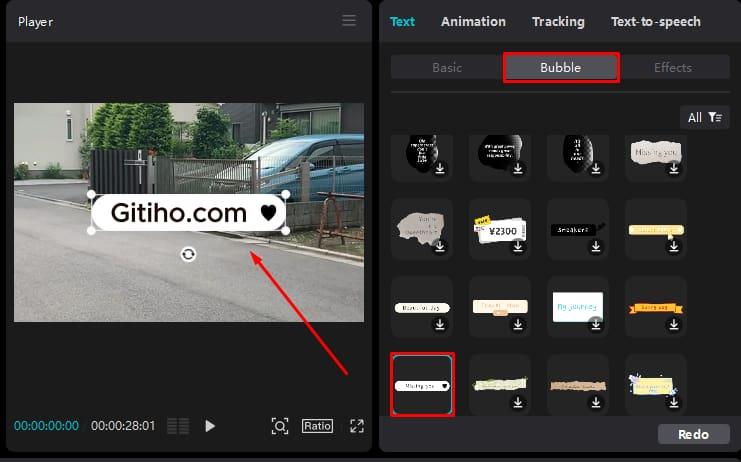The image size is (741, 462).
Task: Select the Basic sub-tab
Action: coord(447,68)
